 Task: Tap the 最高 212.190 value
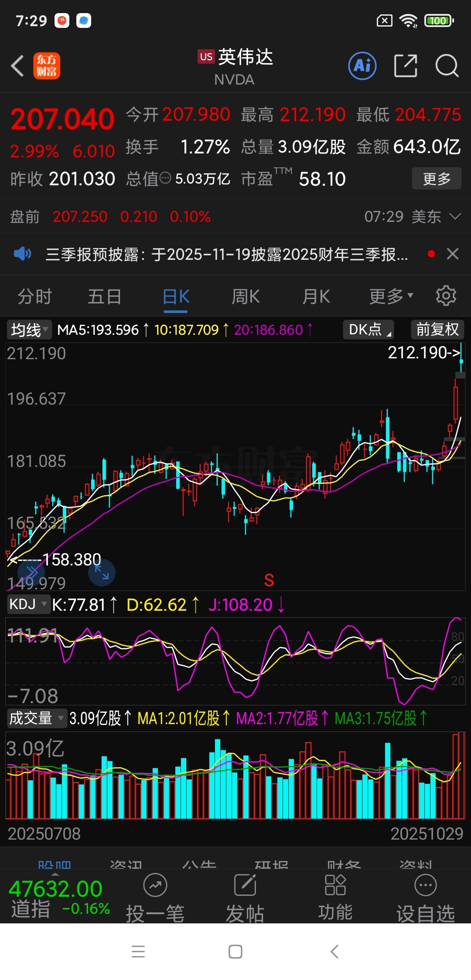point(293,115)
